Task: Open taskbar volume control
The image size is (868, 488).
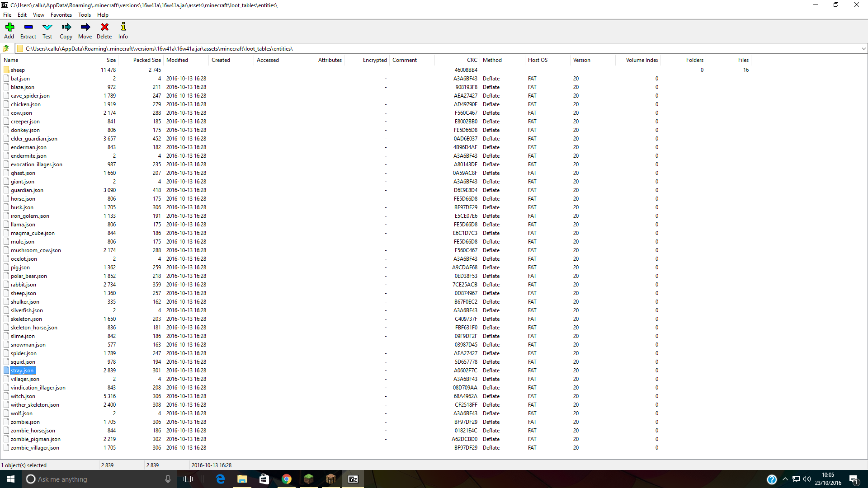Action: (807, 479)
